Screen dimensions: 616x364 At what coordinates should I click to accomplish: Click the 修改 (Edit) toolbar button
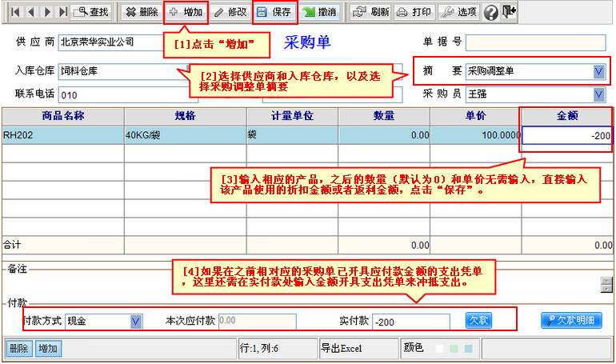(x=230, y=12)
